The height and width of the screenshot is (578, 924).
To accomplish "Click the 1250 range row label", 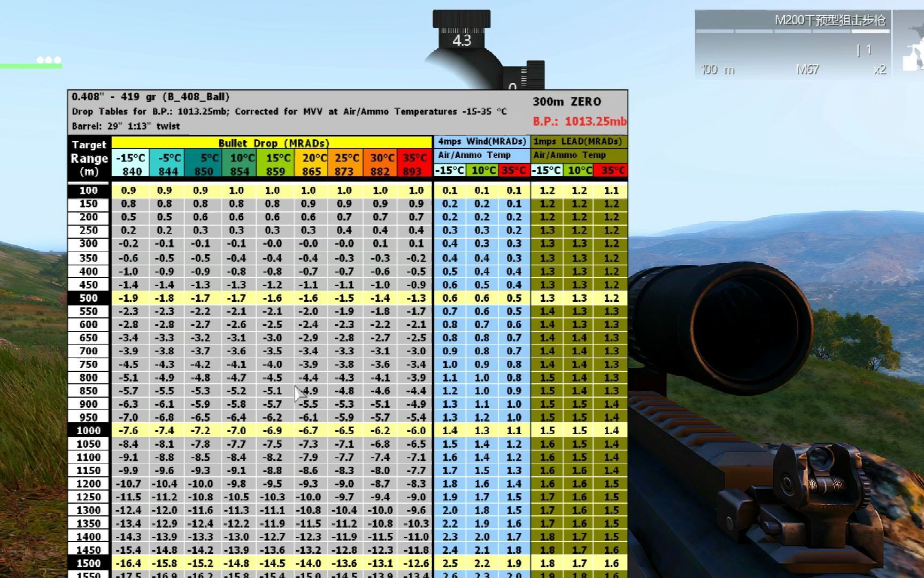I will [89, 497].
